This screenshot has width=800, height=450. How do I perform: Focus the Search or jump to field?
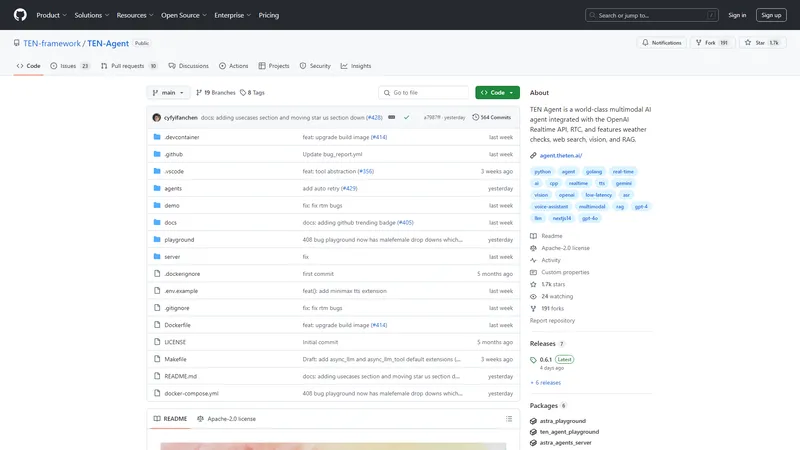[x=652, y=15]
